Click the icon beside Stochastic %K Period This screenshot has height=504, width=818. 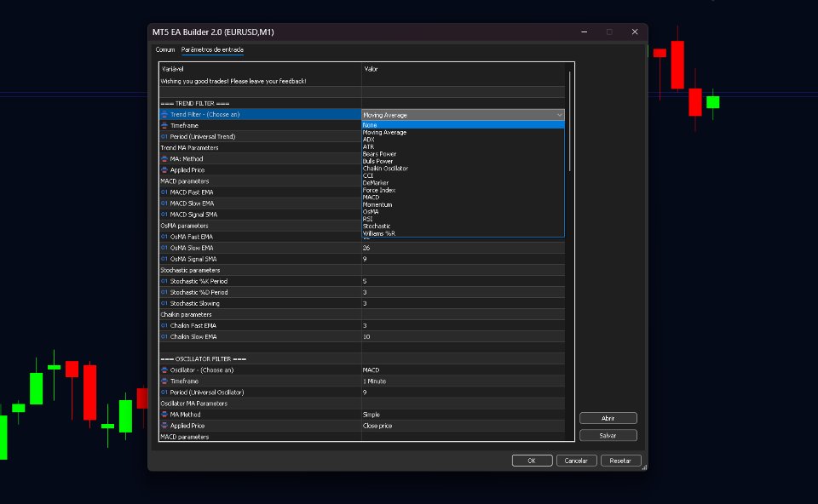coord(164,281)
